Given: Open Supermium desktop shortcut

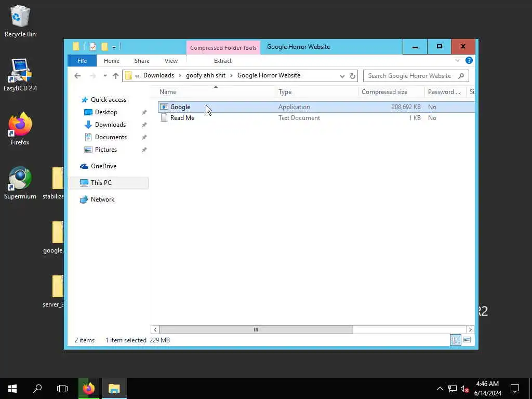Looking at the screenshot, I should pyautogui.click(x=20, y=183).
